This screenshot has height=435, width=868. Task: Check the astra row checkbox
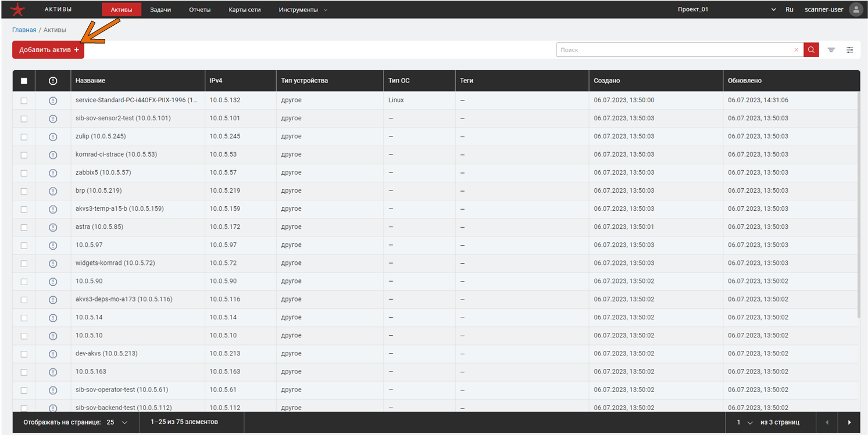coord(24,227)
